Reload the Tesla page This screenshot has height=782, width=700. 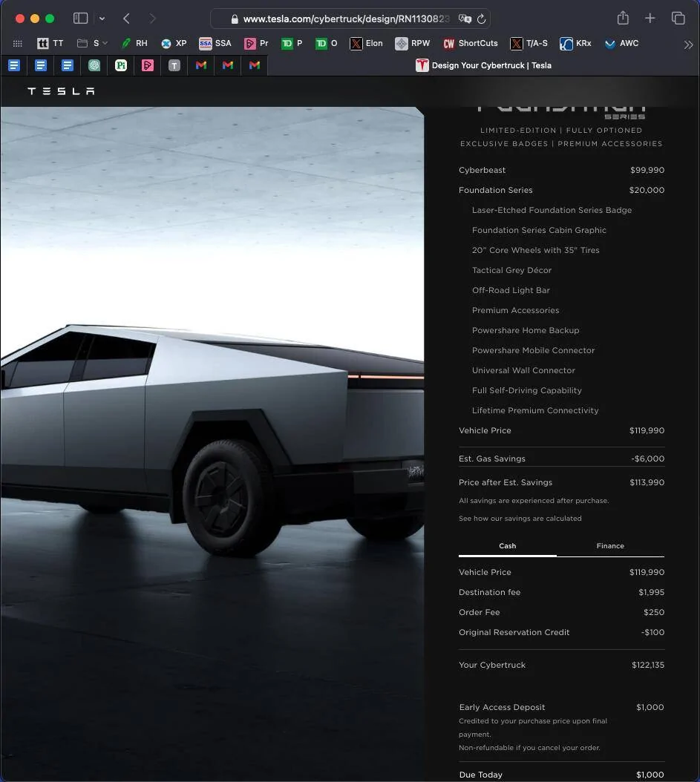tap(482, 19)
